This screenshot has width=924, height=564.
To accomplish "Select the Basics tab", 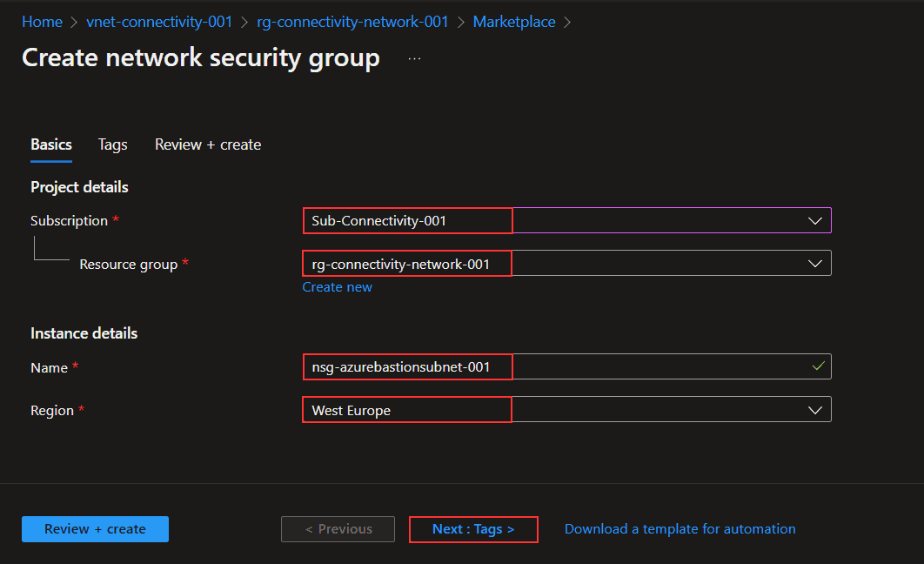I will [x=50, y=144].
